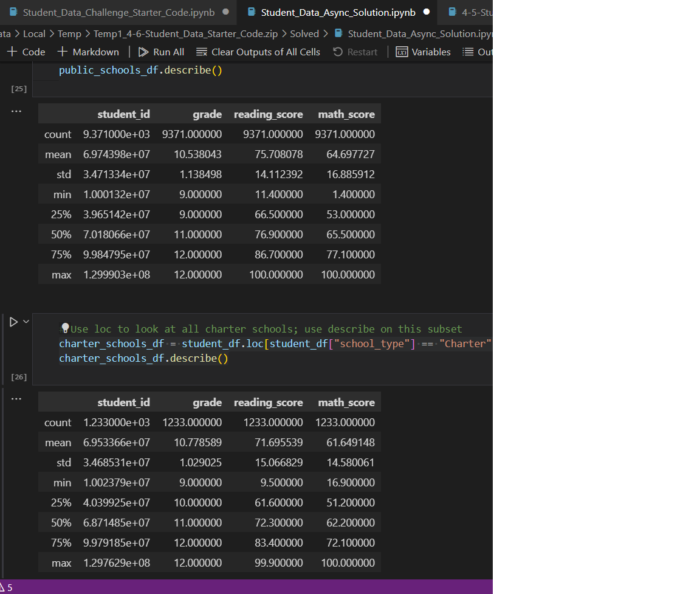
Task: Add a new Markdown cell
Action: (88, 52)
